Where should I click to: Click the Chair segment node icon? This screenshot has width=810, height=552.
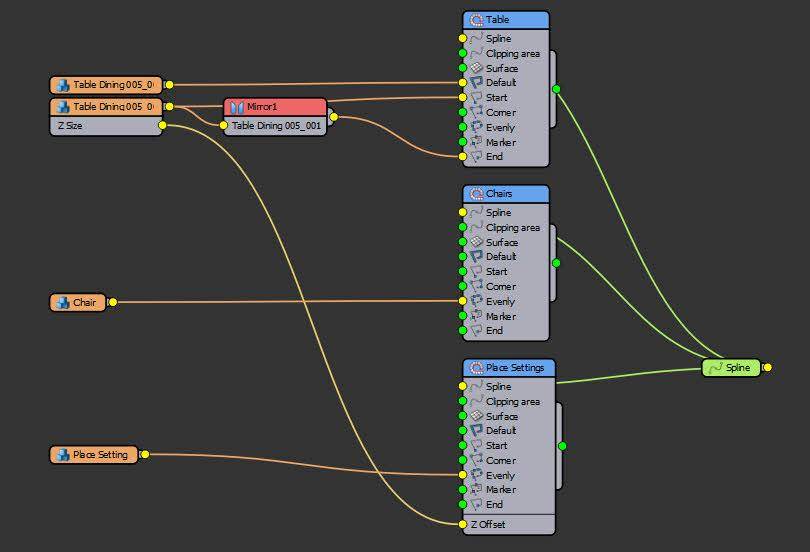point(62,302)
